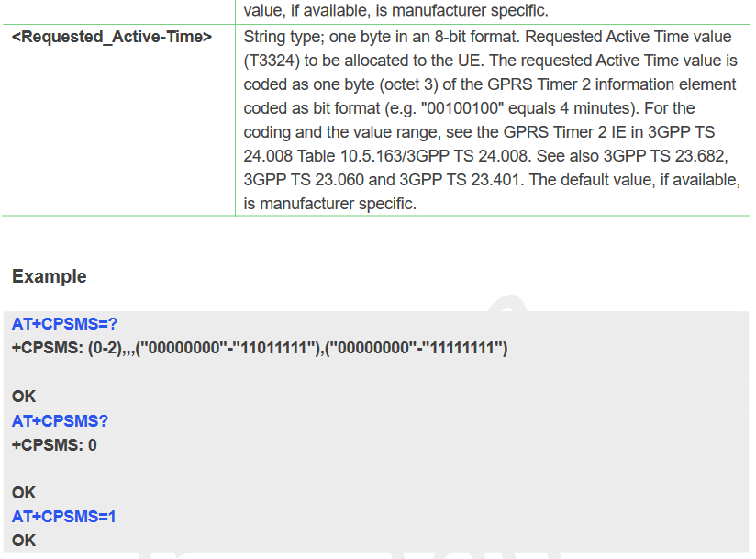Screen dimensions: 756x559
Task: Click the "Table 10.5.163/3GPP TS 24.008" reference
Action: pyautogui.click(x=401, y=156)
